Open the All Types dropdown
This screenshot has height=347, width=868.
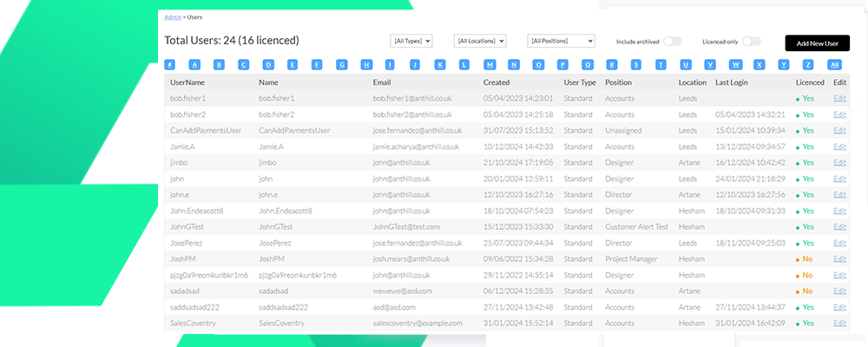pos(412,41)
